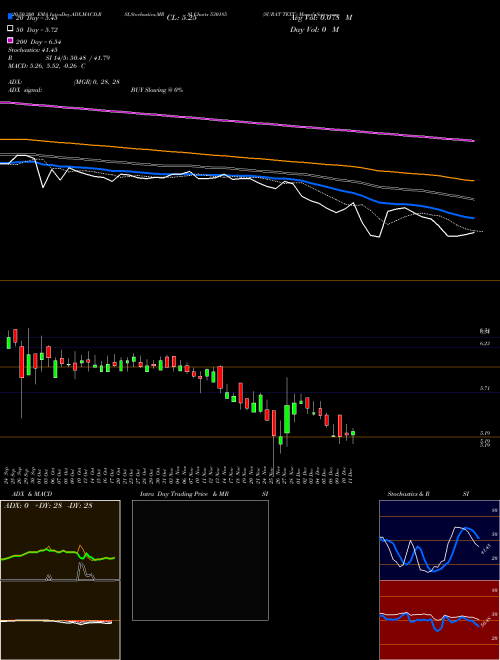
Task: Select the '200 Day - 6.34' label
Action: (x=39, y=42)
